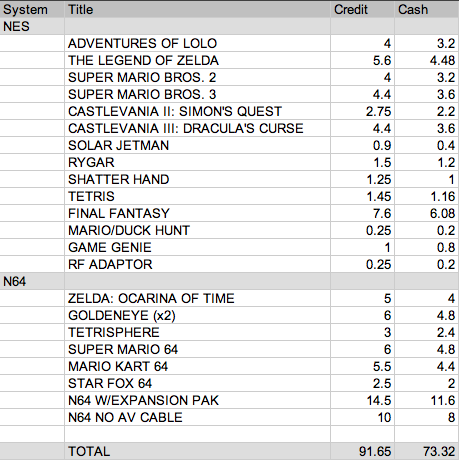Click cash 2.4 for Tetrisphere
The image size is (459, 460).
pyautogui.click(x=427, y=332)
